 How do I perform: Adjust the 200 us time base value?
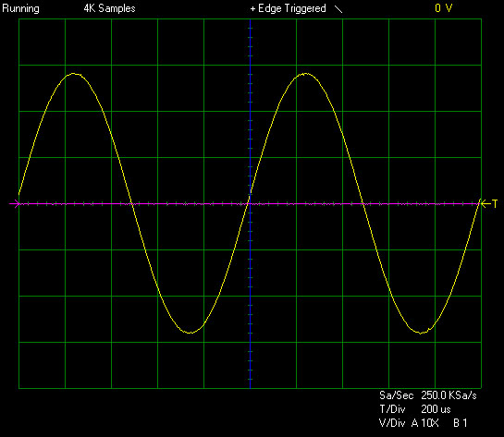436,409
